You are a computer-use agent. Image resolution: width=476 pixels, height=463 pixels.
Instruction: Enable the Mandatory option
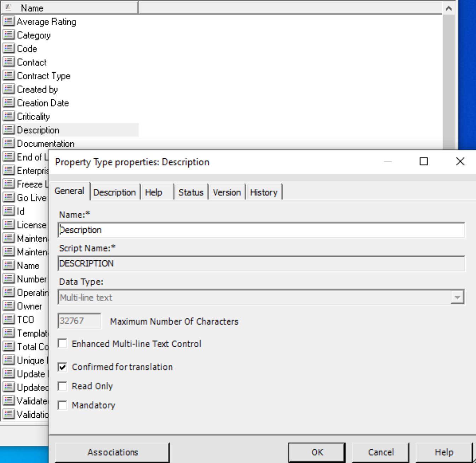tap(63, 405)
